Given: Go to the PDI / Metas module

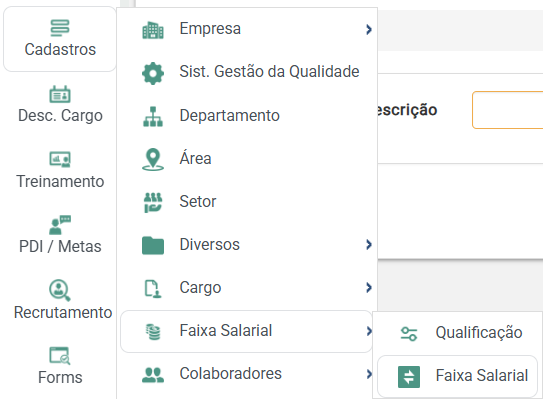Looking at the screenshot, I should click(60, 236).
